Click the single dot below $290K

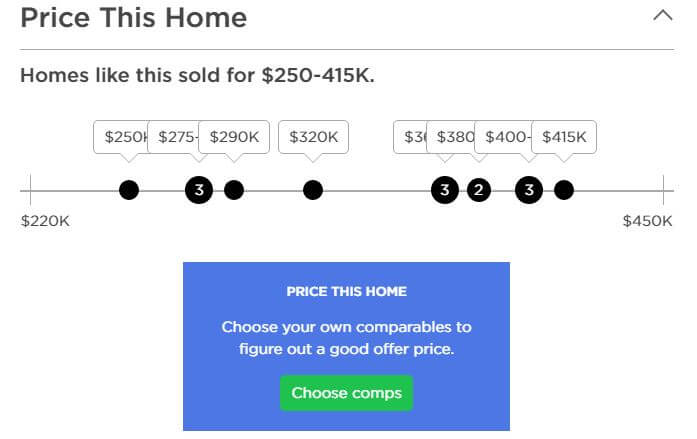tap(234, 190)
